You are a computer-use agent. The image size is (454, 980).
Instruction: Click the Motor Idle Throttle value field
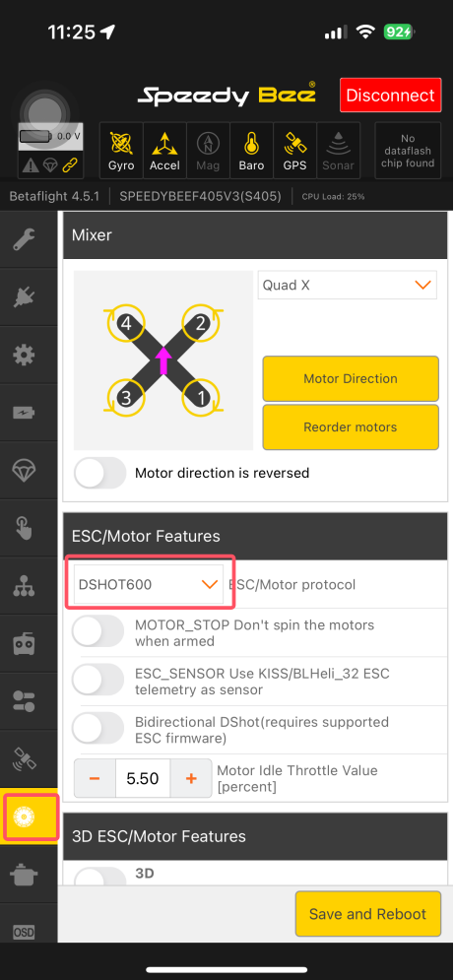[x=143, y=778]
